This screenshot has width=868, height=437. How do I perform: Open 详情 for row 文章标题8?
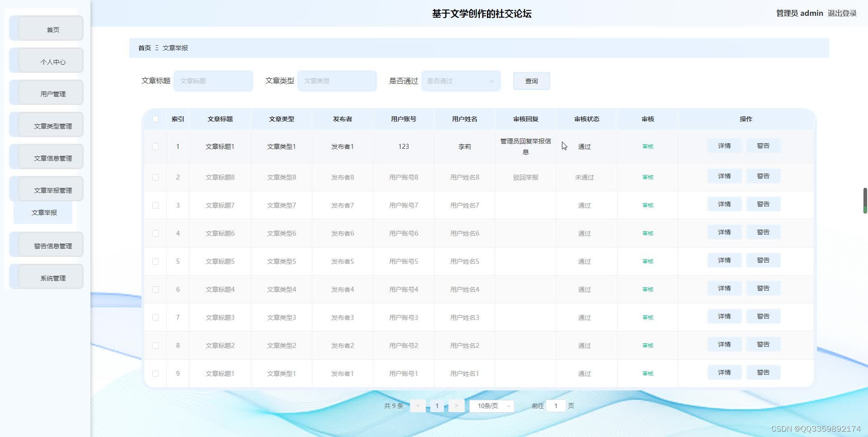tap(724, 176)
